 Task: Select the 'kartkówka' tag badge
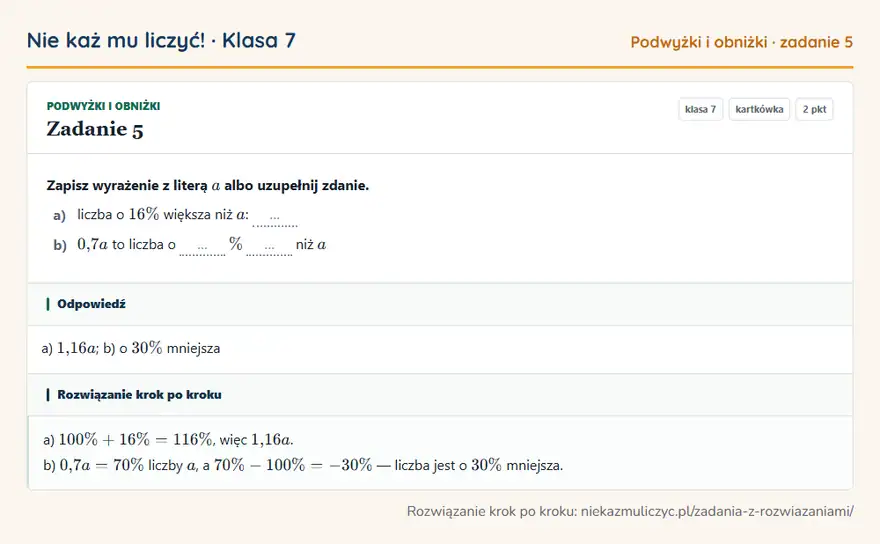759,109
